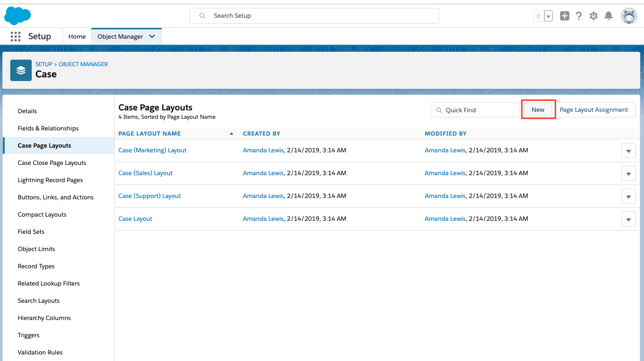Click the SETUP breadcrumb link
This screenshot has width=644, height=361.
44,64
